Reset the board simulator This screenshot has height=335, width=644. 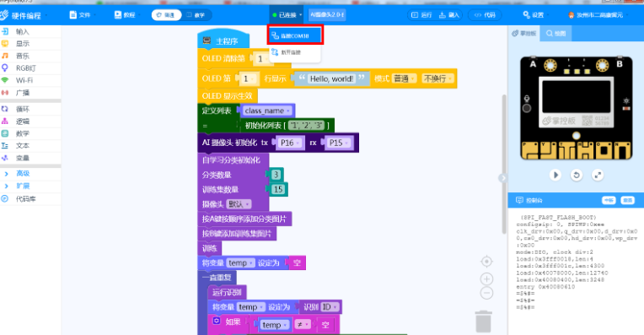pos(577,175)
